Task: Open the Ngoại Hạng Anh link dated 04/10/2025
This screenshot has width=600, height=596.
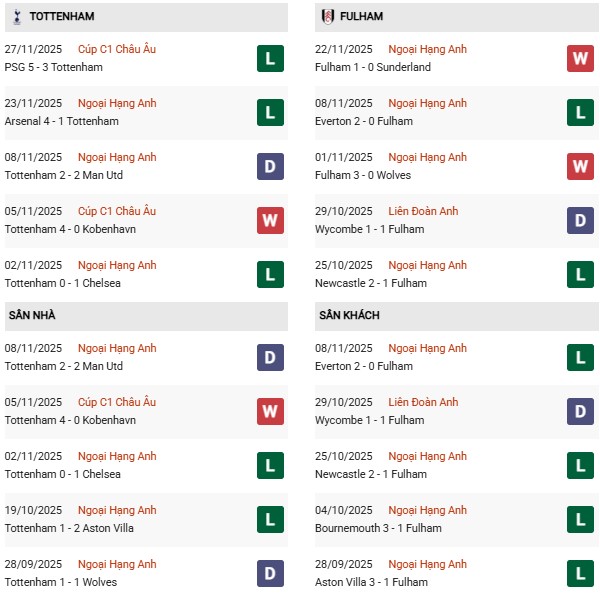Action: point(427,510)
